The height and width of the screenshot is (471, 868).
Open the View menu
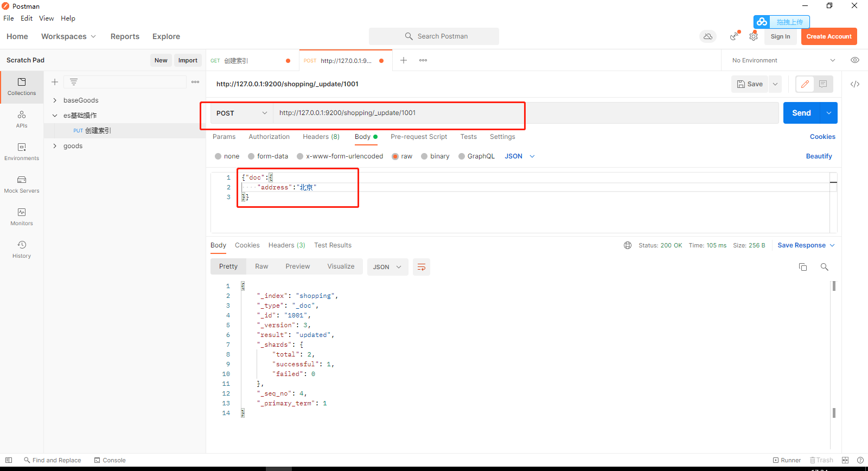pos(46,18)
